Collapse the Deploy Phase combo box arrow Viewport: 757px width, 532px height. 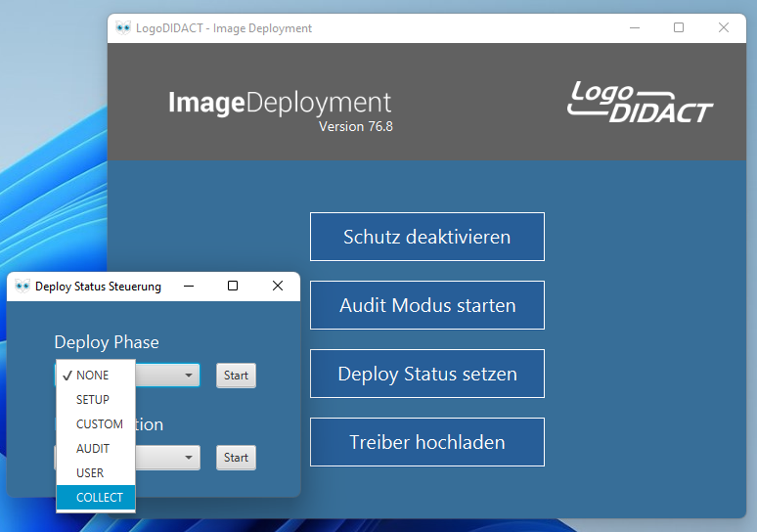pyautogui.click(x=189, y=376)
